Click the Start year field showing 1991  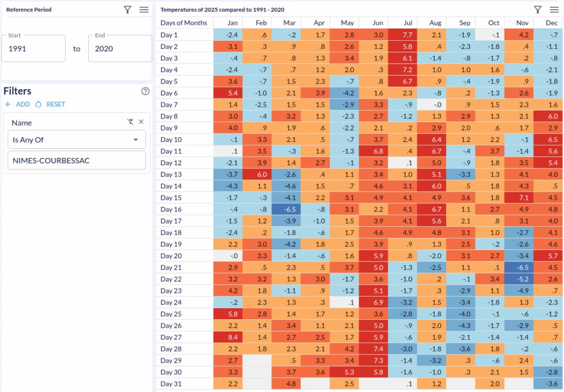[x=34, y=48]
